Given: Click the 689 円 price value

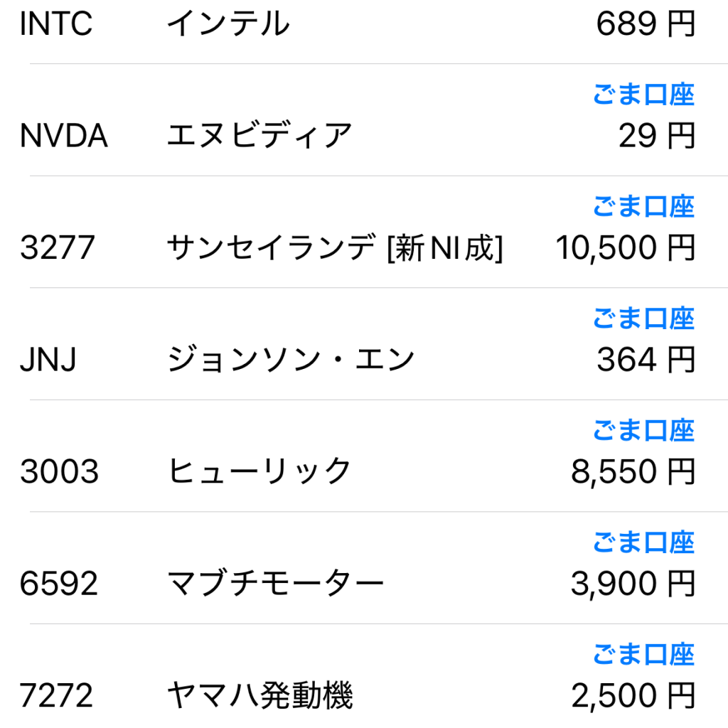Looking at the screenshot, I should coord(645,24).
